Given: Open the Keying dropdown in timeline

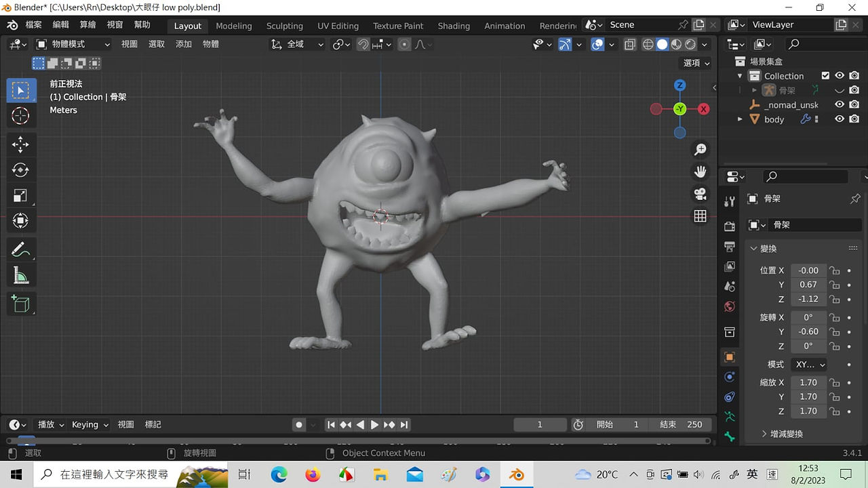Looking at the screenshot, I should coord(90,425).
